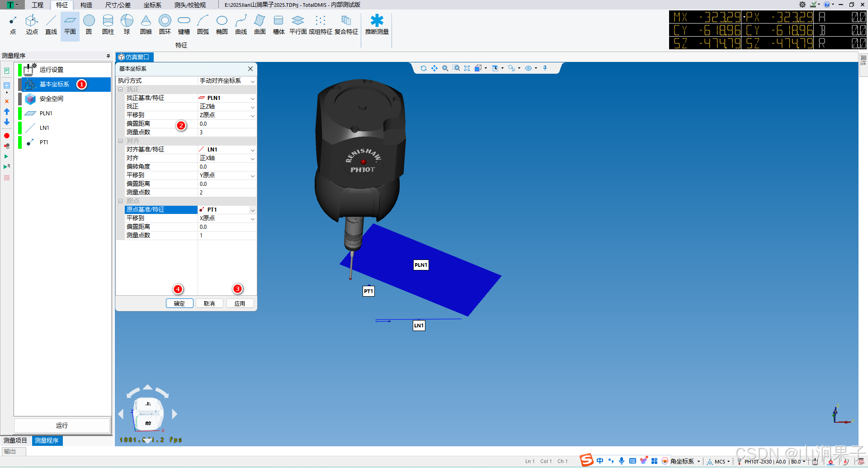Click the red record button in left sidebar
The width and height of the screenshot is (868, 468).
[x=7, y=136]
